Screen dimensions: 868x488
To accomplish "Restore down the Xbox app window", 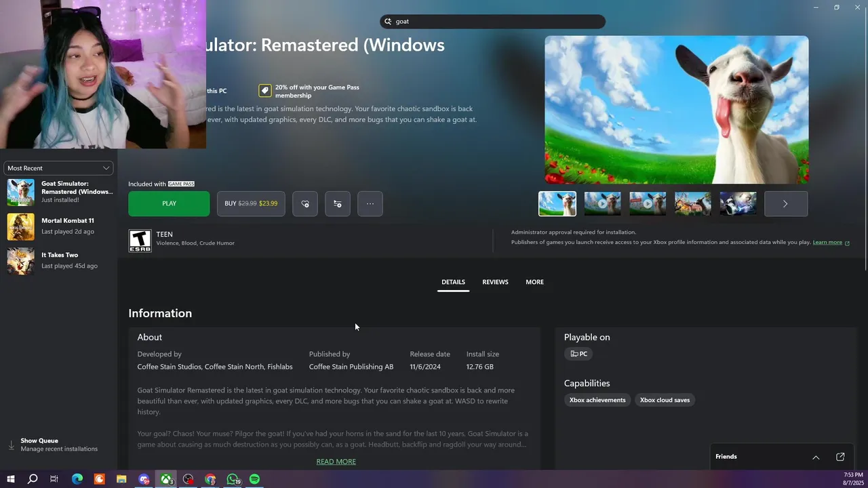I will [x=837, y=7].
